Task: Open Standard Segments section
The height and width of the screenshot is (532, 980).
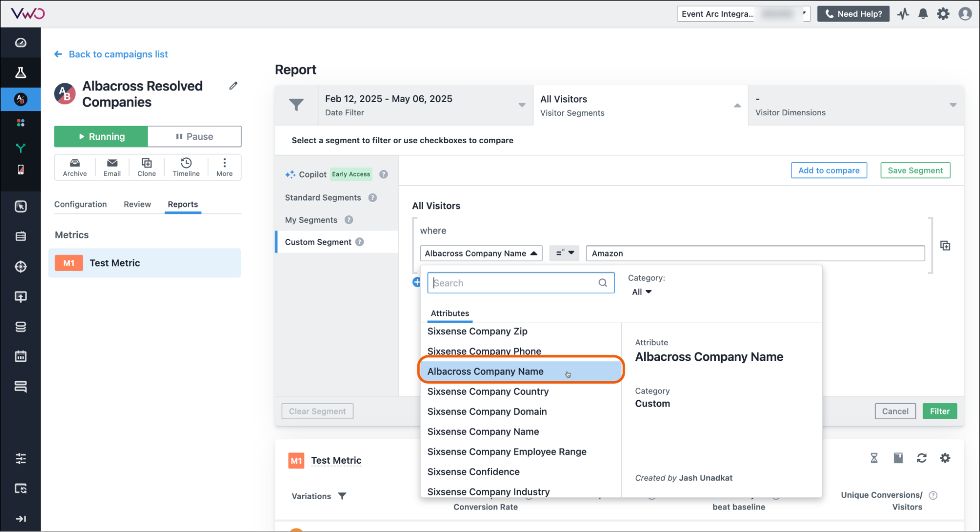Action: 323,198
